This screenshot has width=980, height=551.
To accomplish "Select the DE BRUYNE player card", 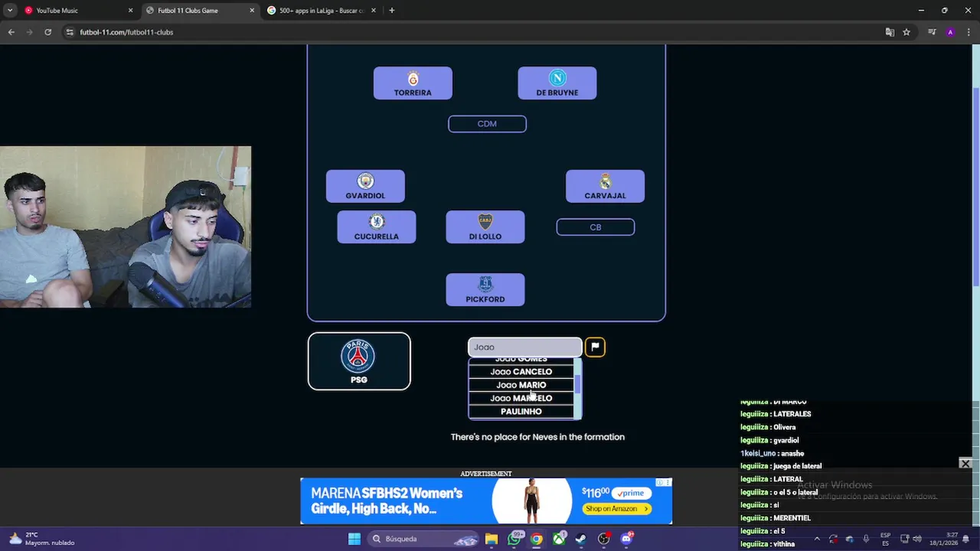I will [x=557, y=83].
